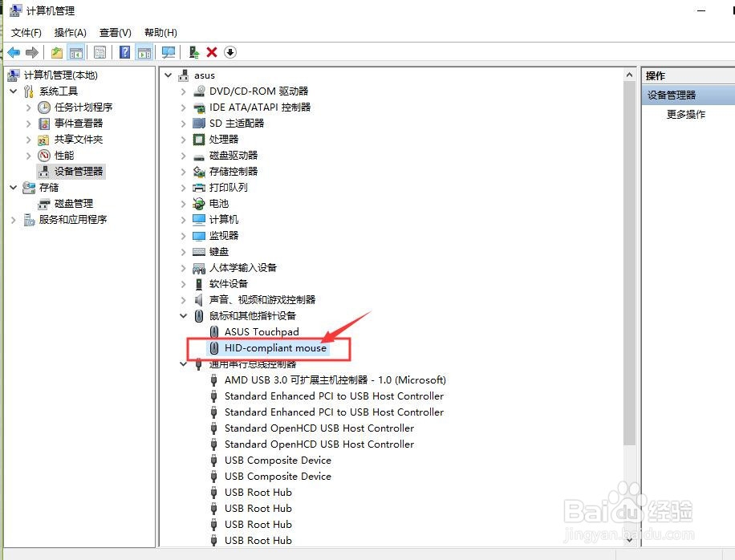Select second Standard OpenHCD USB Host Controller
This screenshot has width=735, height=560.
[x=319, y=444]
